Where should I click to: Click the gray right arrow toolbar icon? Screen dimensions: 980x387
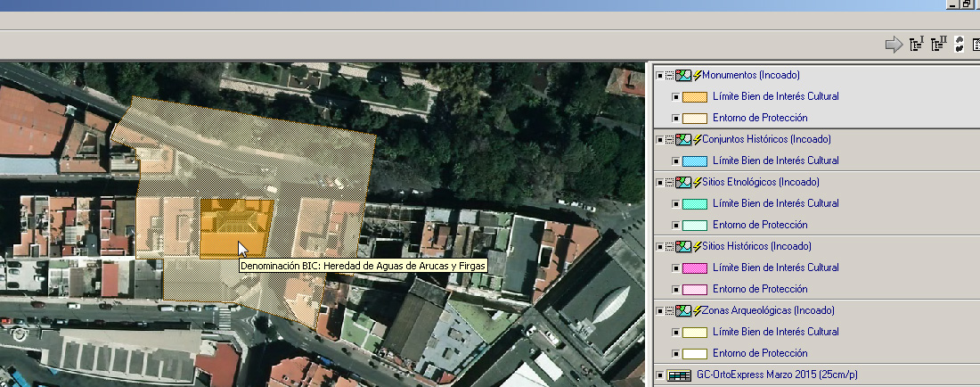coord(894,45)
